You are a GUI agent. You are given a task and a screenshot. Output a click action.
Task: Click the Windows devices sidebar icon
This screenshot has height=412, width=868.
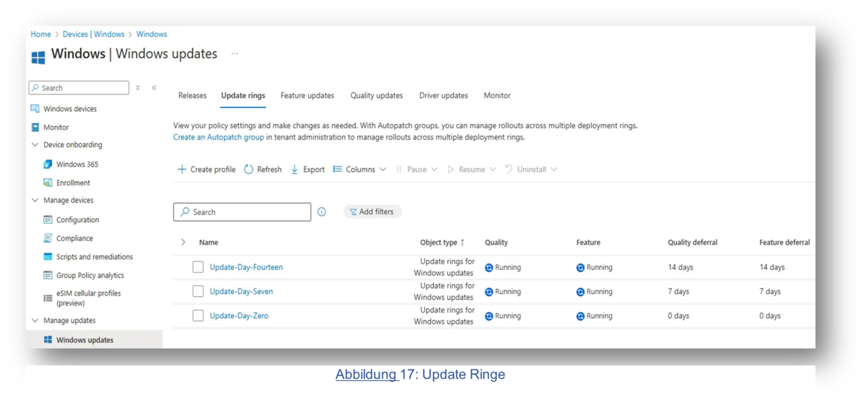point(35,109)
